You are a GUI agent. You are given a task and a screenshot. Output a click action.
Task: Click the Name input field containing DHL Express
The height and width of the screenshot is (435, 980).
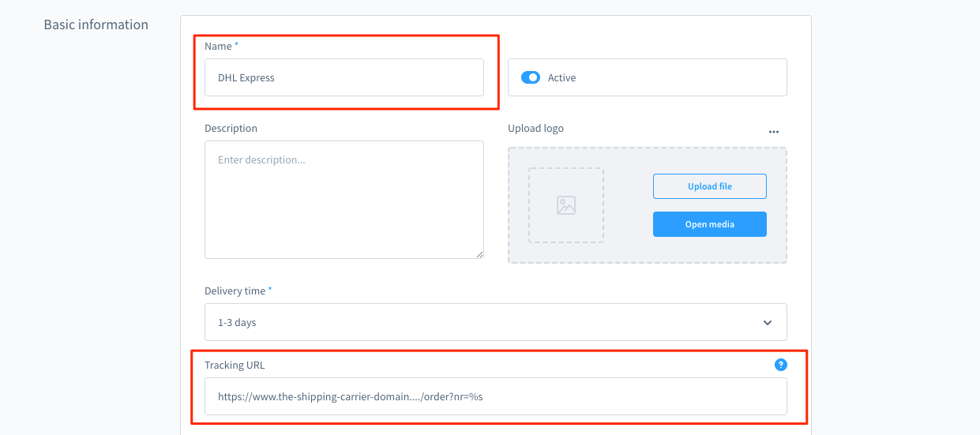(344, 77)
